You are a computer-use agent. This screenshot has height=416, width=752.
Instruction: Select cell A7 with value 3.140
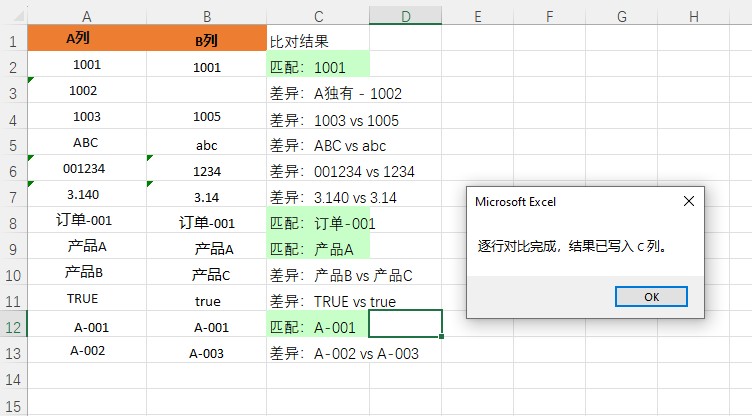click(87, 194)
